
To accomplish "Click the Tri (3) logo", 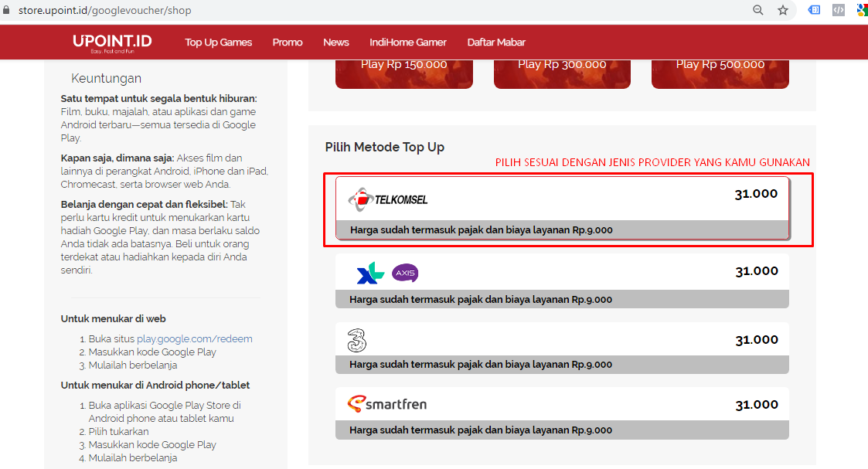I will [x=357, y=340].
